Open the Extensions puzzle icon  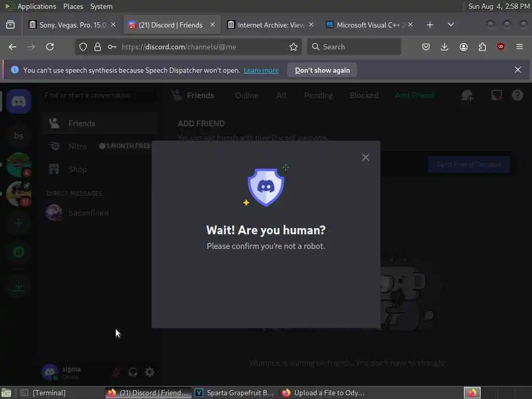click(482, 47)
